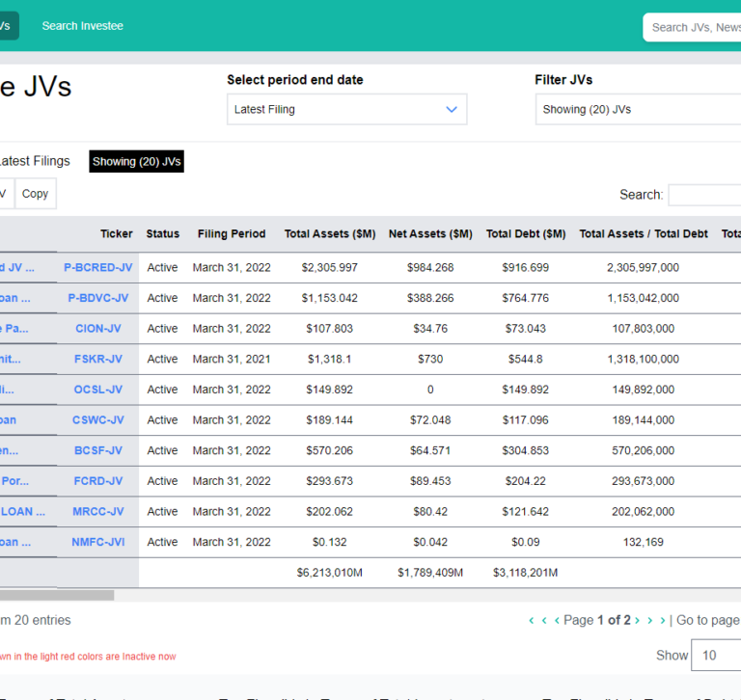
Task: Click the $730 net assets cell
Action: click(430, 359)
